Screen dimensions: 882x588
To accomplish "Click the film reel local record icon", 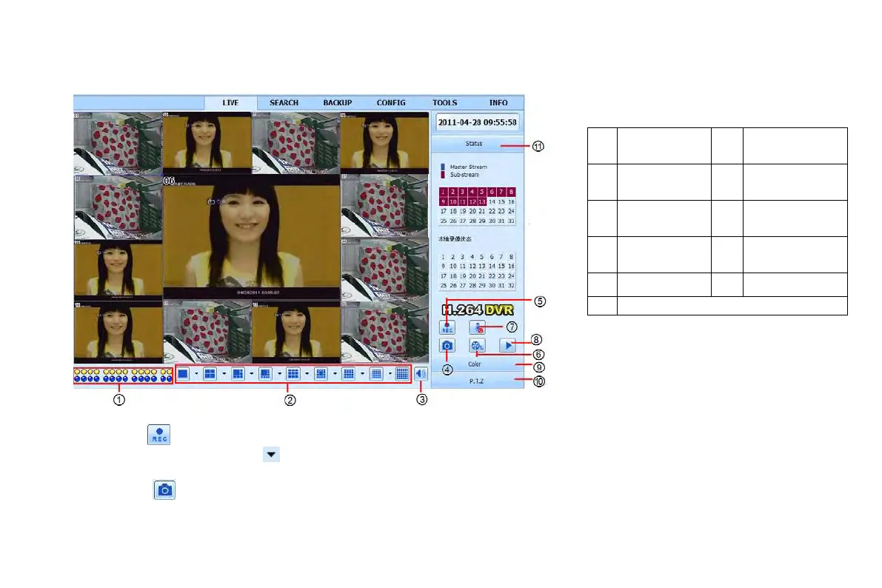I will [x=477, y=346].
